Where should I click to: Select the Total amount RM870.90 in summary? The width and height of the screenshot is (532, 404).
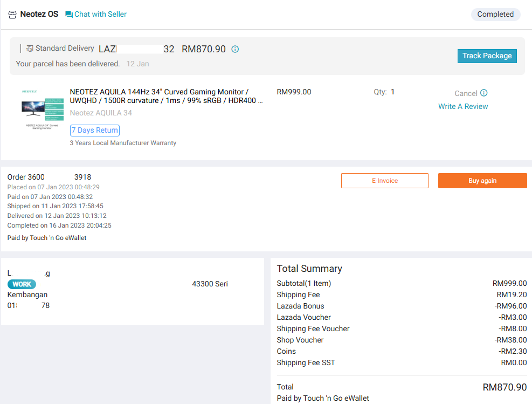click(x=505, y=387)
